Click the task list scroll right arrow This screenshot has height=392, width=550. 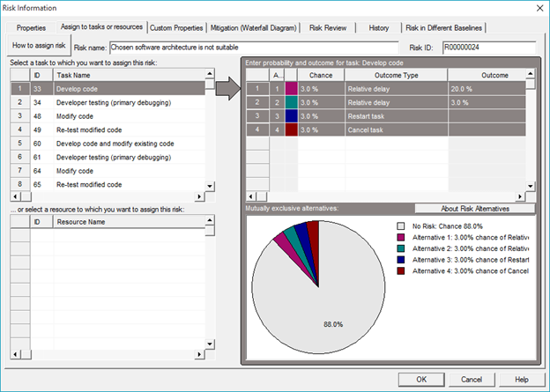point(199,196)
